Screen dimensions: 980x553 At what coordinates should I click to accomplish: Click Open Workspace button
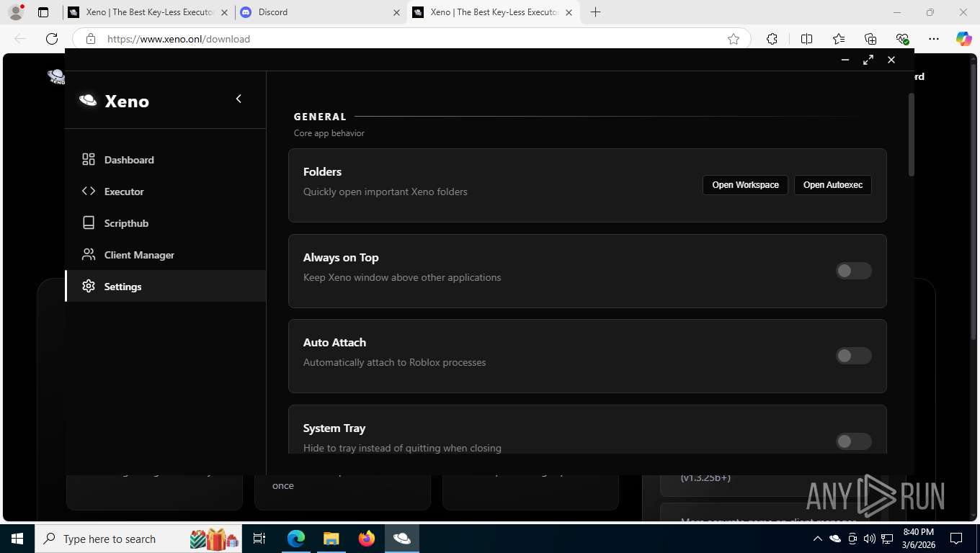(745, 185)
